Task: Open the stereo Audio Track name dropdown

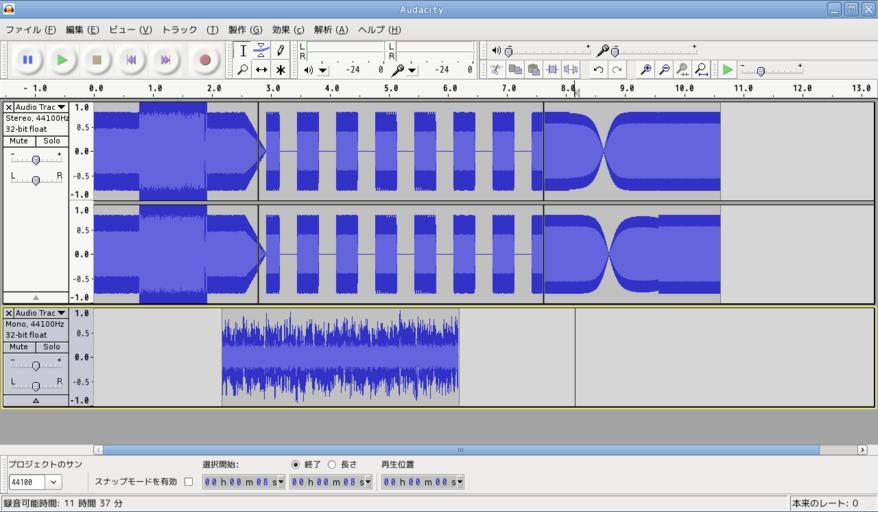Action: point(61,107)
